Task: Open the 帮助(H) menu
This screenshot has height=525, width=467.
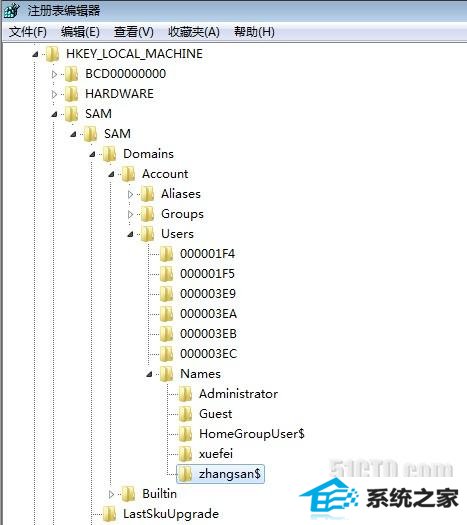Action: (x=254, y=32)
